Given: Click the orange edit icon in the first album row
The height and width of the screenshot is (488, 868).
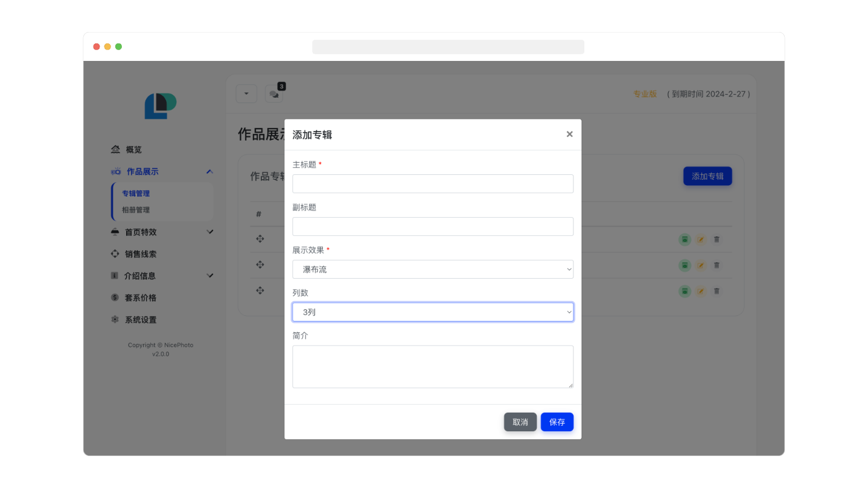Looking at the screenshot, I should (x=700, y=239).
